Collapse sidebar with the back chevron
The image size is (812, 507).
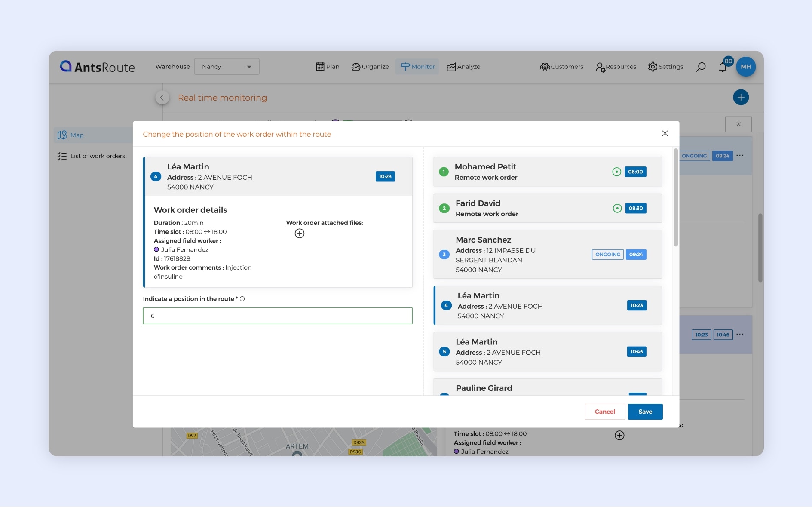coord(162,98)
